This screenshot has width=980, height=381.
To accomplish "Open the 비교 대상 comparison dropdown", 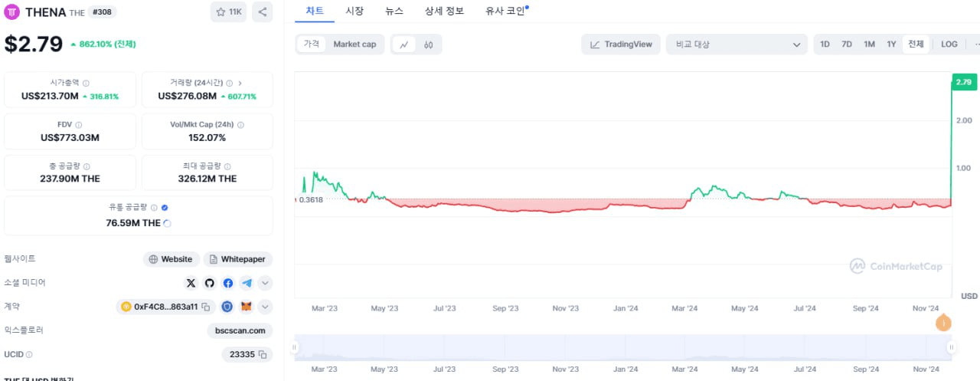I will (737, 44).
